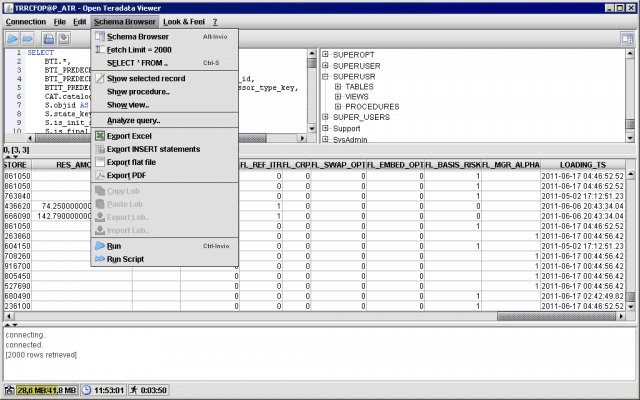Select Run in the dropdown menu

[x=164, y=246]
